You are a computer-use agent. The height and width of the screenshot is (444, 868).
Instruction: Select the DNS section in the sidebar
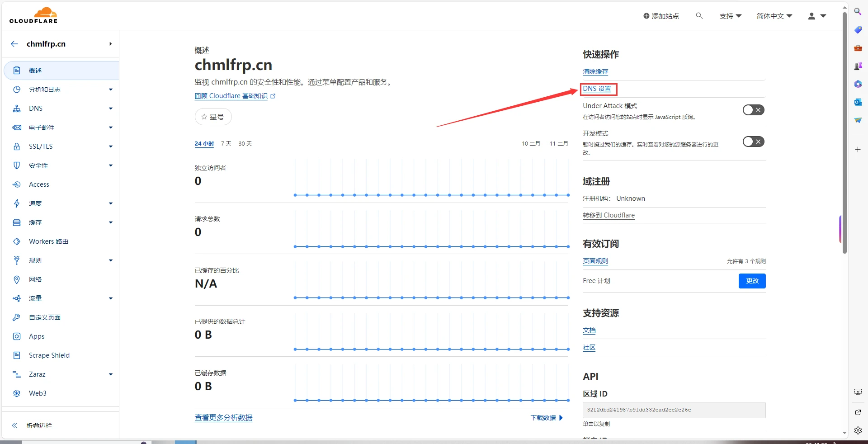tap(35, 109)
